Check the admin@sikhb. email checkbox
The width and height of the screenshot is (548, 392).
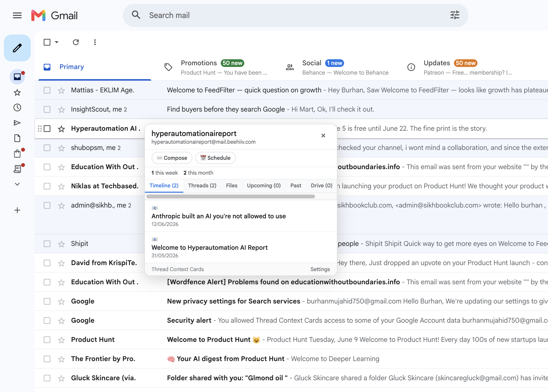point(47,205)
